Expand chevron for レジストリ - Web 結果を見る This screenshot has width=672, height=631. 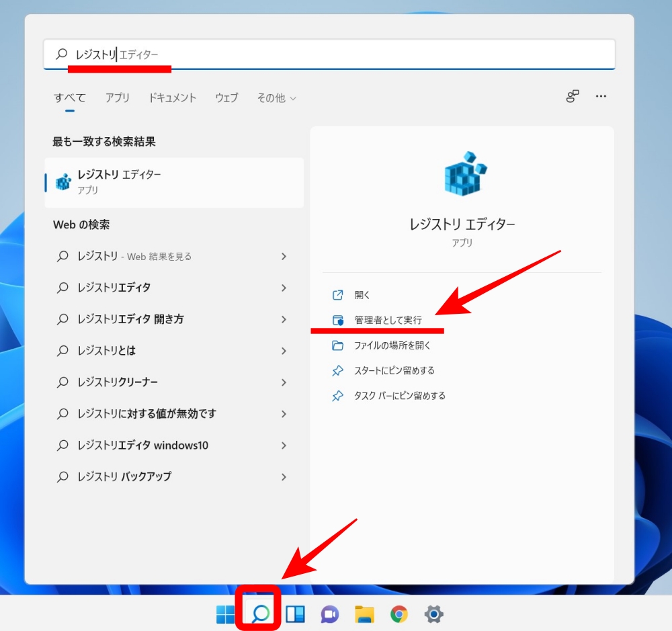284,256
